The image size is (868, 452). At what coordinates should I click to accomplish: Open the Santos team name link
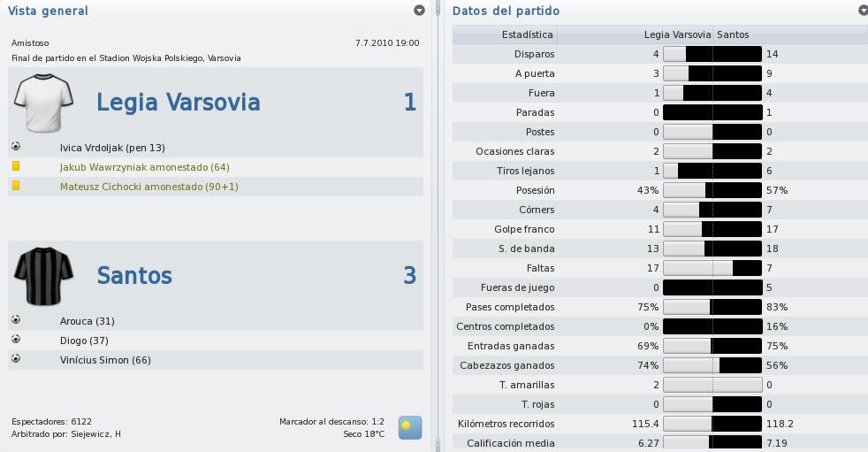(x=134, y=275)
